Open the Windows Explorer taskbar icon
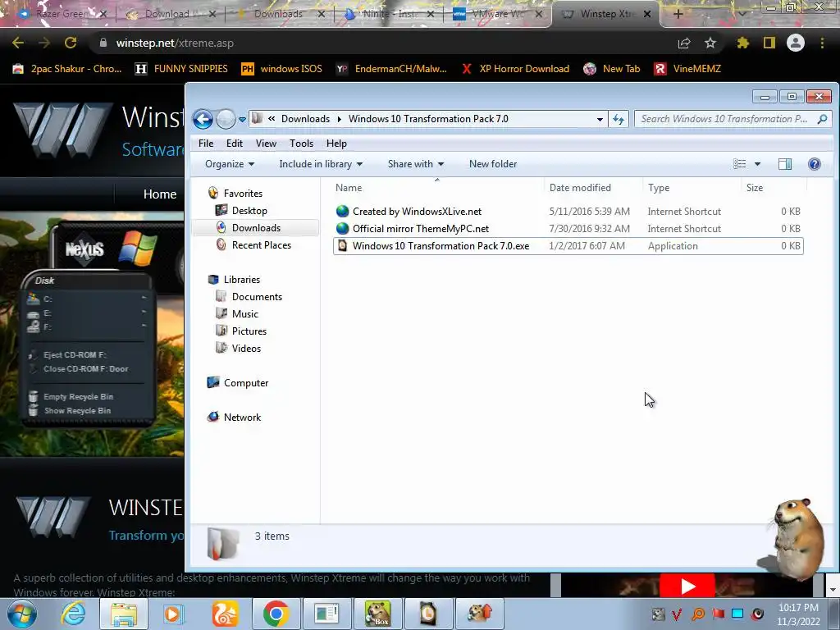 pyautogui.click(x=124, y=614)
